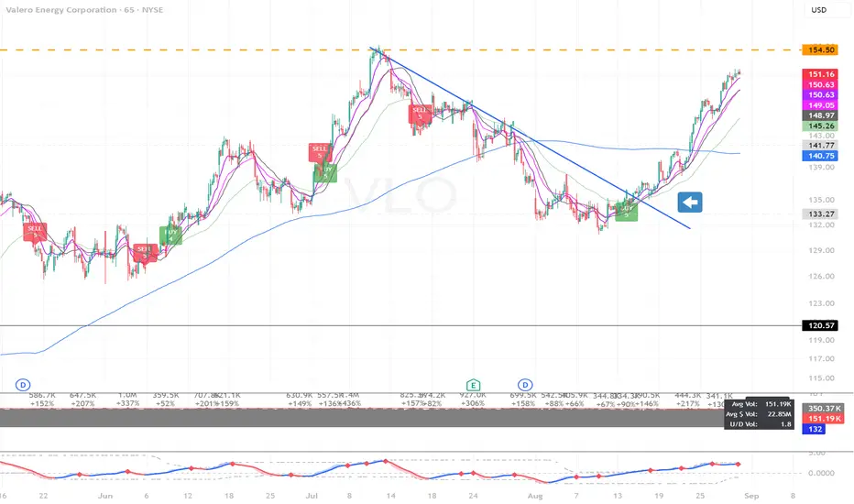This screenshot has height=504, width=854.
Task: Click the 117.00 price axis value
Action: (x=821, y=358)
